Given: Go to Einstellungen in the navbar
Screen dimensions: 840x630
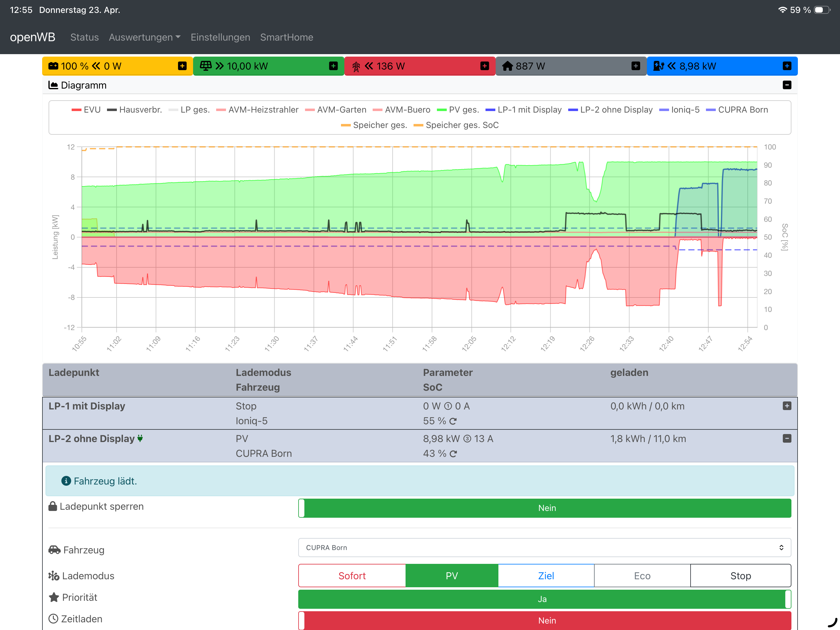Looking at the screenshot, I should (220, 37).
